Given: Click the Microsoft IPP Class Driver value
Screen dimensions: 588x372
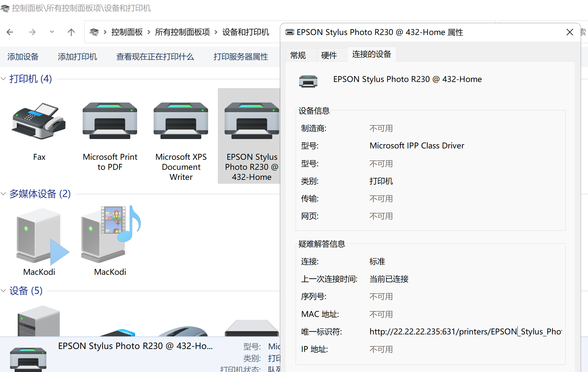Looking at the screenshot, I should pyautogui.click(x=417, y=145).
